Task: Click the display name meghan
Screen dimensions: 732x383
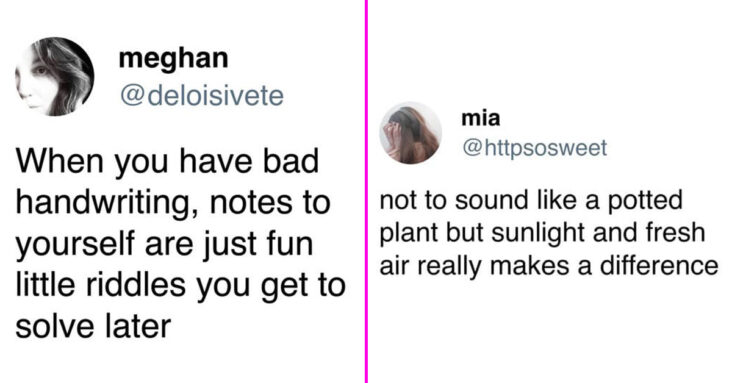Action: point(174,59)
